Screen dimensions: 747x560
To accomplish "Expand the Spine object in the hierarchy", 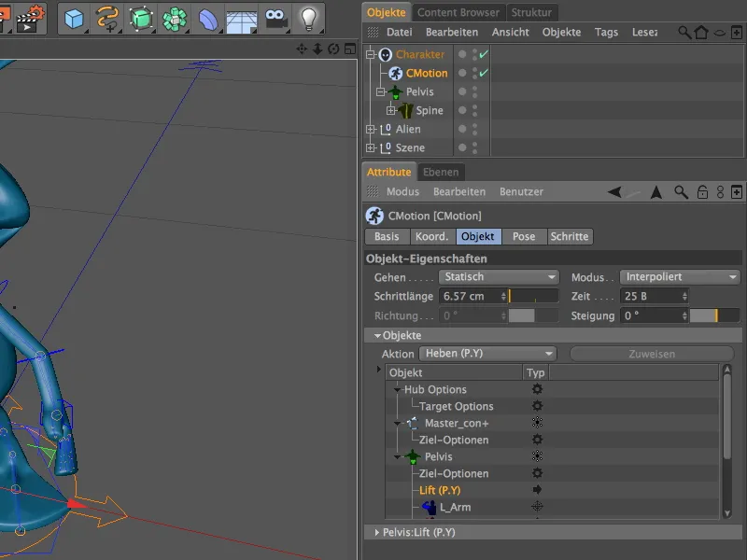I will (x=391, y=110).
